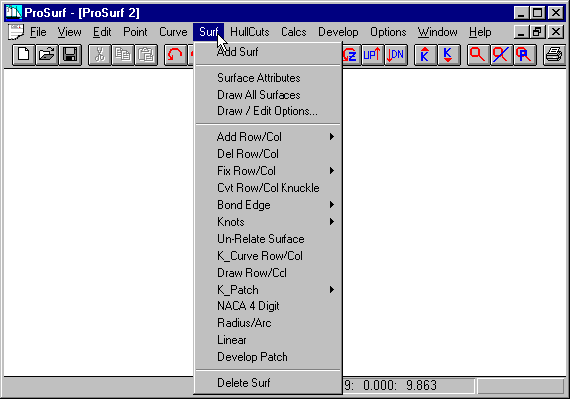Select Draw Row/Col entry
Viewport: 570px width, 400px height.
tap(268, 273)
